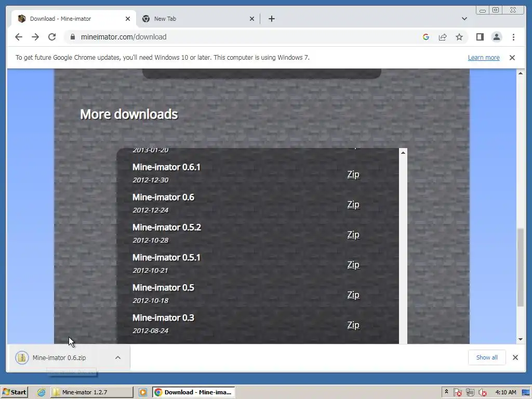The image size is (532, 399).
Task: Click the Google icon in the address bar
Action: [426, 37]
